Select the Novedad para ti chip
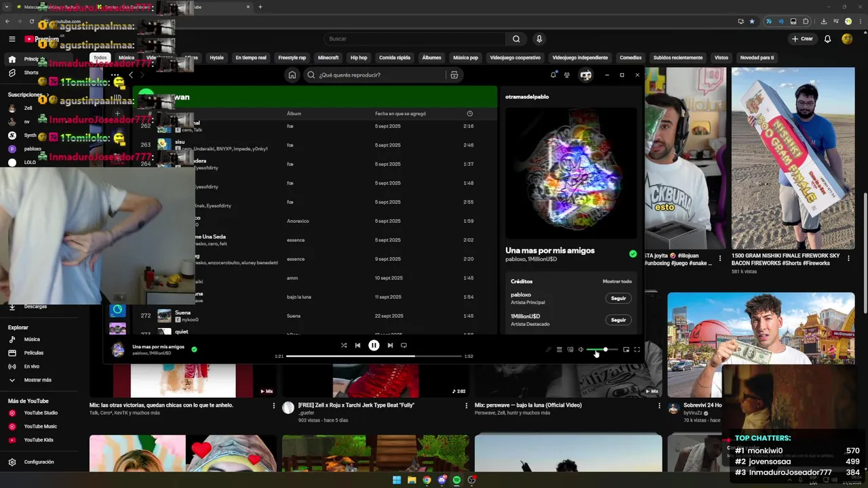 point(757,58)
